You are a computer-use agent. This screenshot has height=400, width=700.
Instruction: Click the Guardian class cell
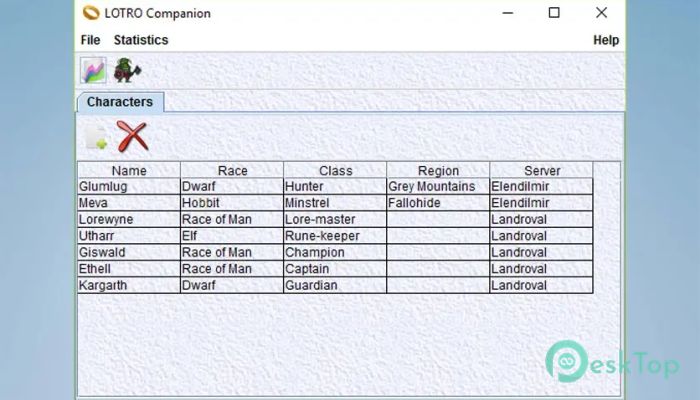(335, 286)
